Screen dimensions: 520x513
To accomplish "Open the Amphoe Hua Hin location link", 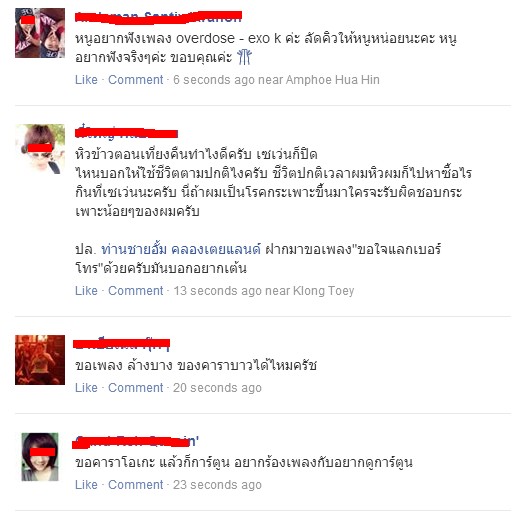I will tap(333, 80).
